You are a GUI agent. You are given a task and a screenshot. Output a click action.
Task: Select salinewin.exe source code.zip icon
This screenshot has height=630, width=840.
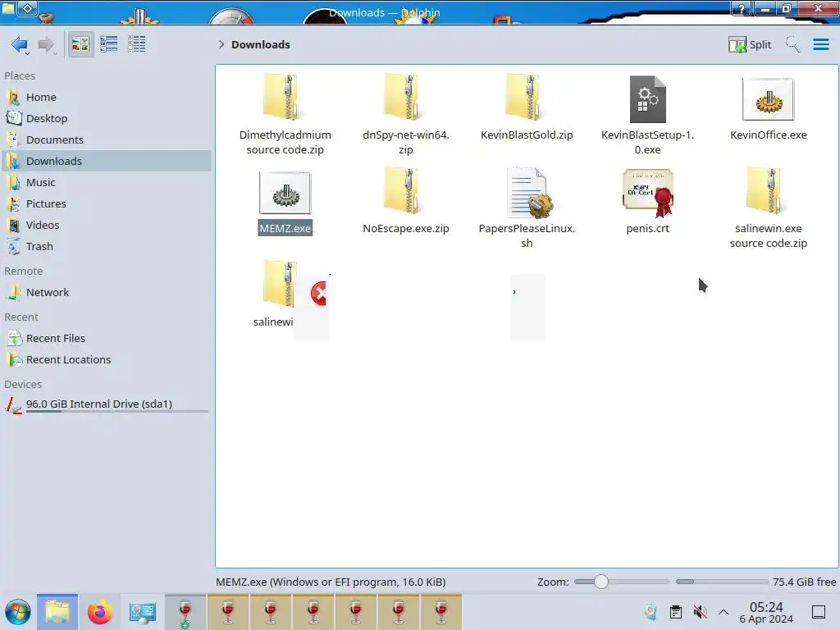pyautogui.click(x=768, y=190)
